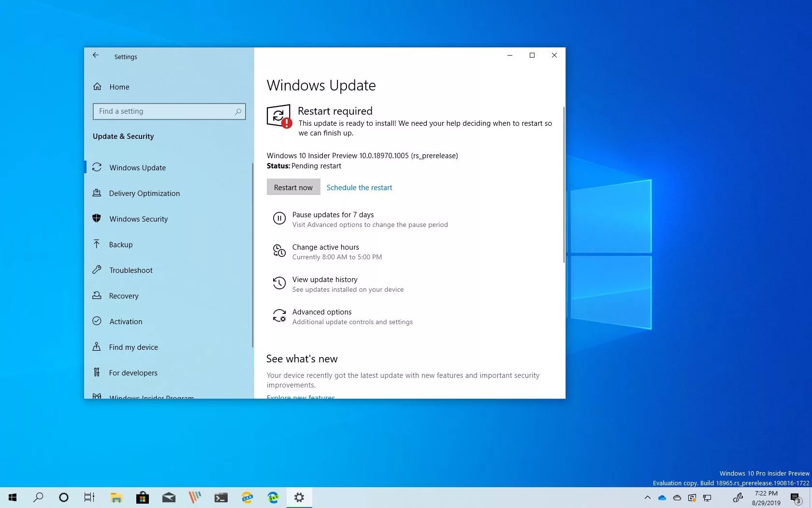
Task: Open the taskbar clock and calendar
Action: pos(766,498)
